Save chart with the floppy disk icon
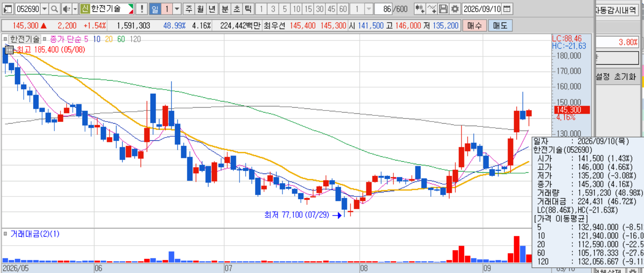 tap(443, 9)
